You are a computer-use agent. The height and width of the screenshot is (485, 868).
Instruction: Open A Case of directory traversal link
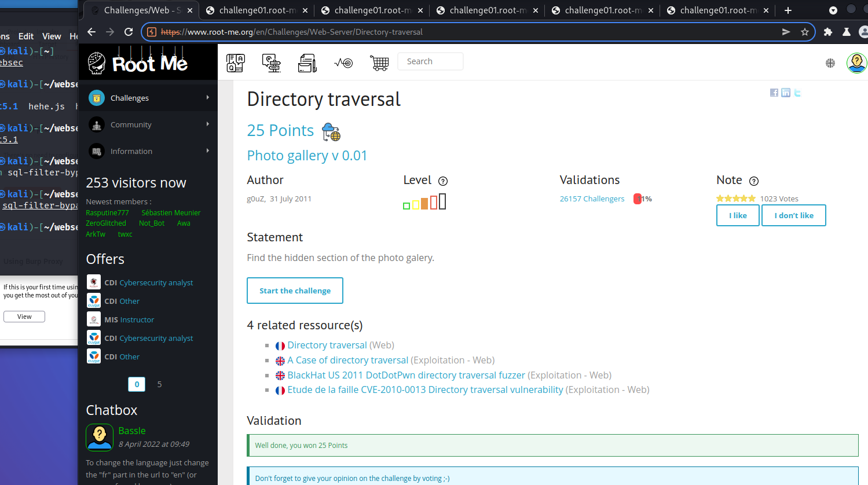(348, 360)
